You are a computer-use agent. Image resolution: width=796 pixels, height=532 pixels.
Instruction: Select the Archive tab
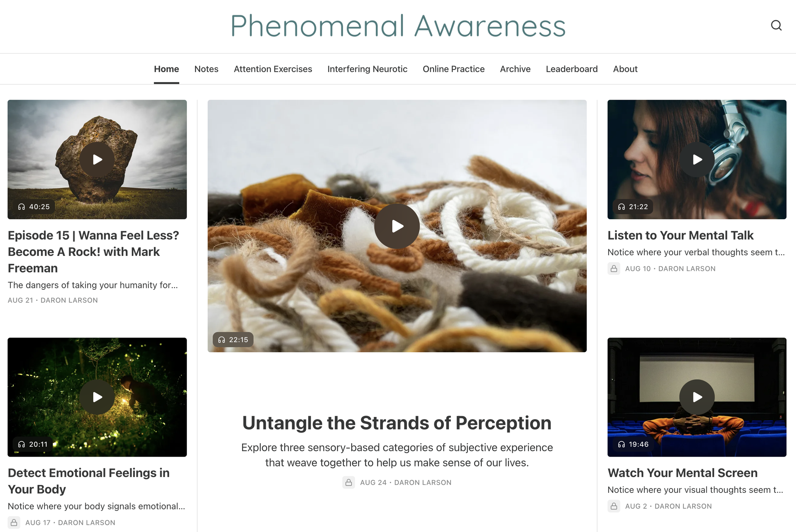515,69
